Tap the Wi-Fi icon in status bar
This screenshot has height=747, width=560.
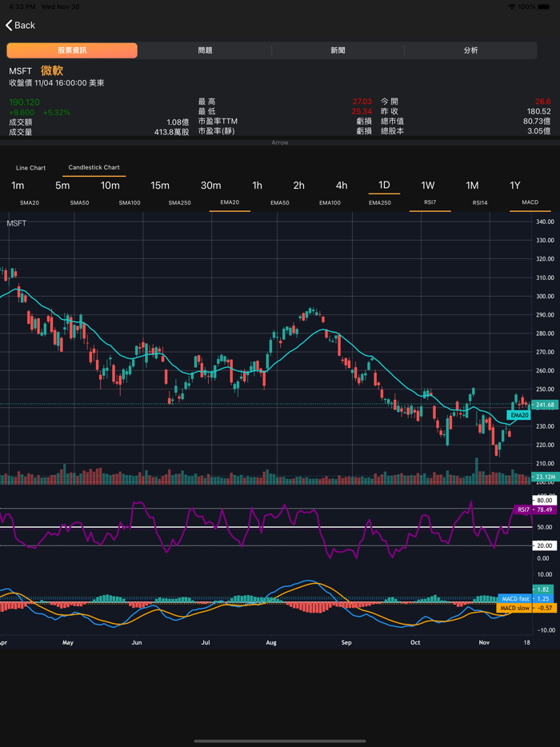tap(512, 7)
